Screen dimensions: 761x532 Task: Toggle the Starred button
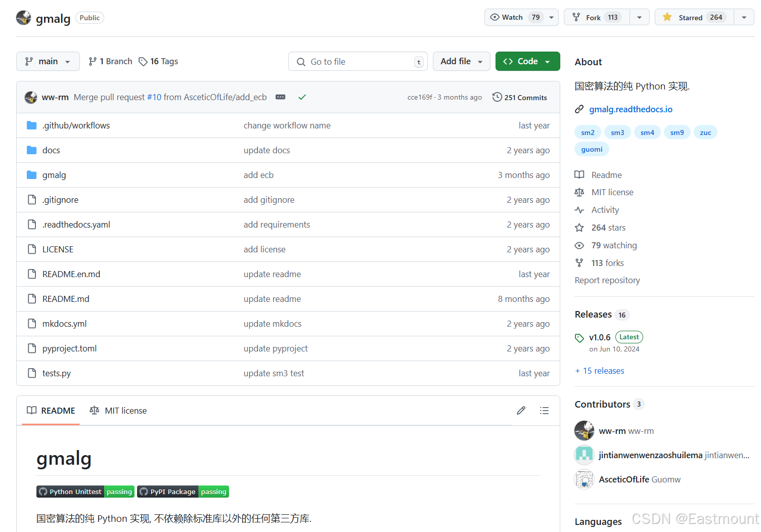tap(694, 17)
